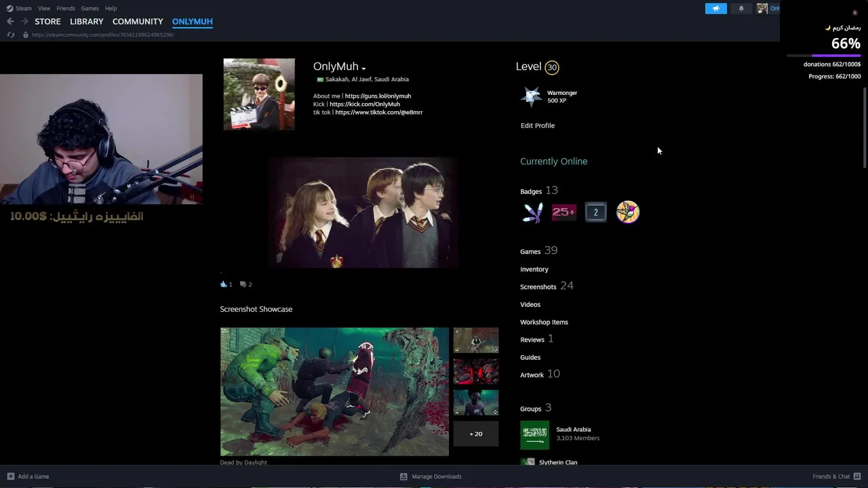Viewport: 868px width, 488px height.
Task: Click the Manage Downloads label
Action: [x=437, y=476]
